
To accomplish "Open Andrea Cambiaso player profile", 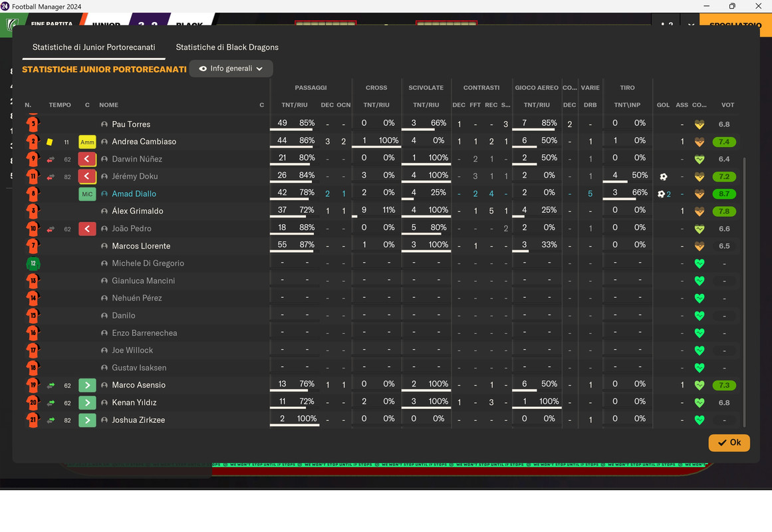I will point(144,142).
